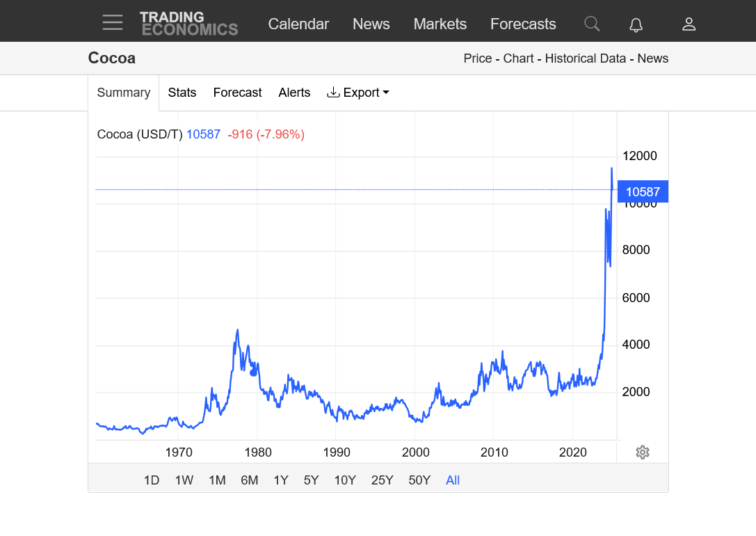756x536 pixels.
Task: Choose the 50Y chart range
Action: 419,480
